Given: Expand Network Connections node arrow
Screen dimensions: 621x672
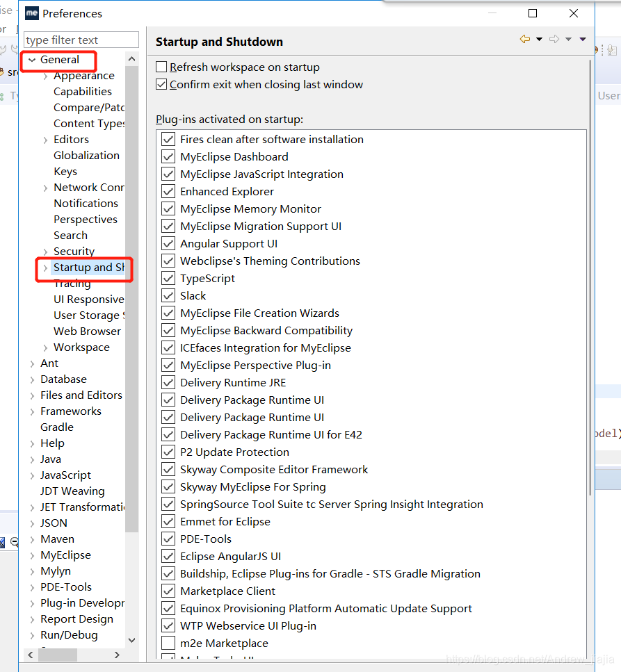Looking at the screenshot, I should (x=45, y=188).
